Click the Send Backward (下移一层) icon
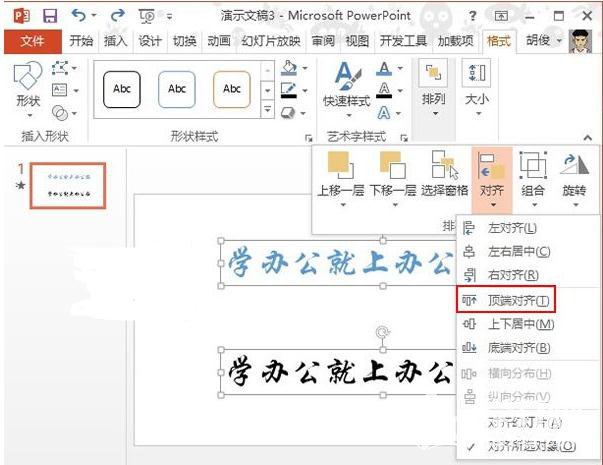603x465 pixels. [393, 167]
